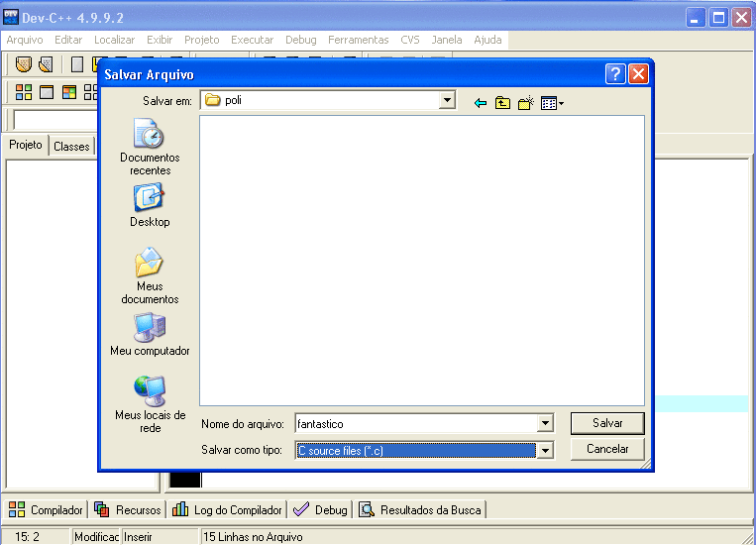Go to Desktop location
Screen dimensions: 756x545
(150, 205)
